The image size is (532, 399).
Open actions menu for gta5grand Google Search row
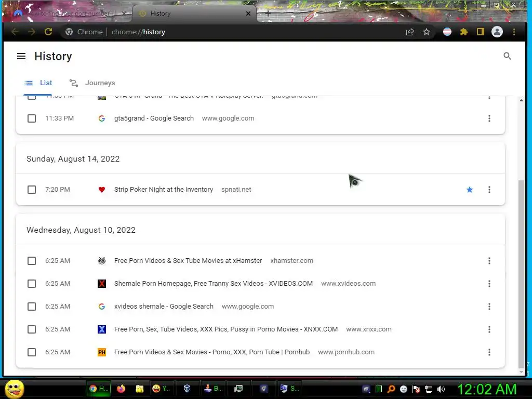tap(489, 118)
